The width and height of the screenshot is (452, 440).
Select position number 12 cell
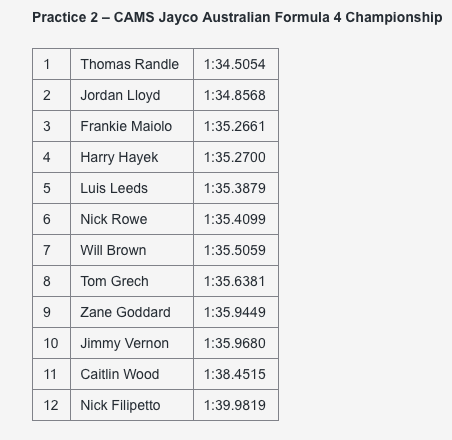click(51, 405)
